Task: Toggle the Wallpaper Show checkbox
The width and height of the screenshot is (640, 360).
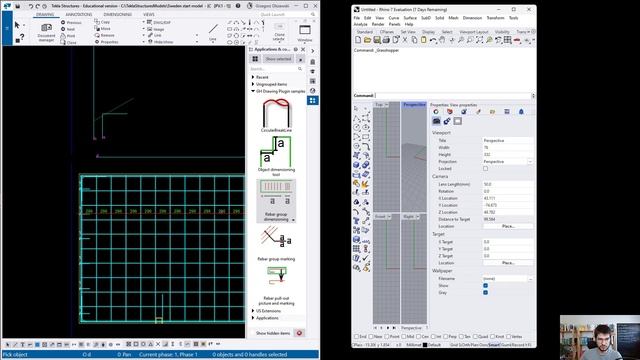Action: 485,286
